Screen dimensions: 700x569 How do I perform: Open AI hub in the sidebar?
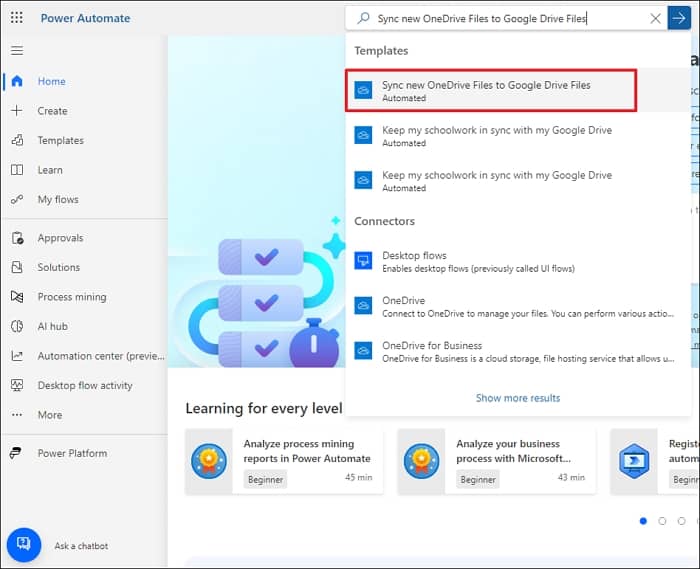(x=85, y=326)
